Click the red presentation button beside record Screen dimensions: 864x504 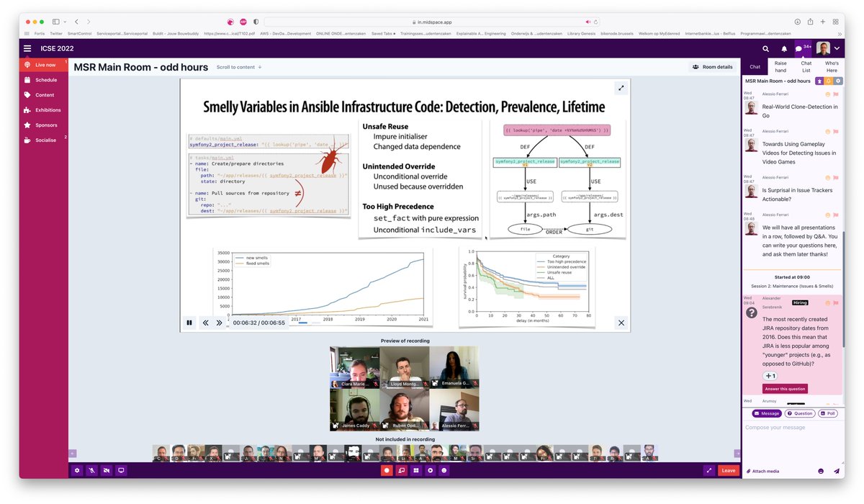(x=401, y=470)
